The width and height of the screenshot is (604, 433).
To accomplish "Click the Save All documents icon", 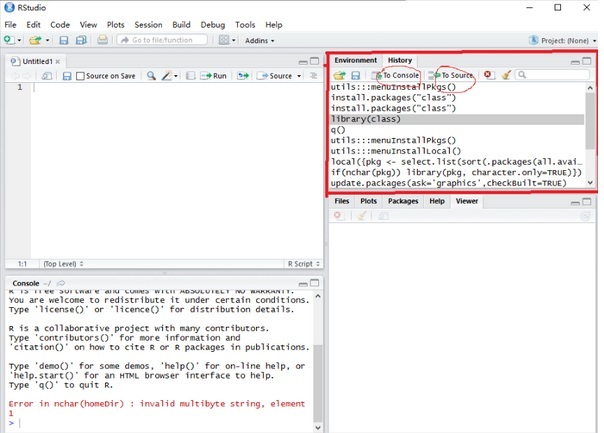I will [80, 40].
